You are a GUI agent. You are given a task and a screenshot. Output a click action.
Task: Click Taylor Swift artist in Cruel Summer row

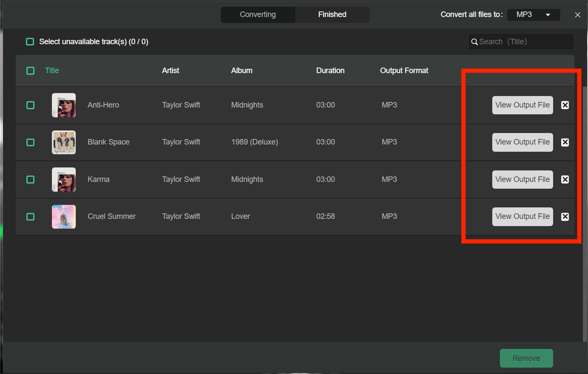coord(181,217)
